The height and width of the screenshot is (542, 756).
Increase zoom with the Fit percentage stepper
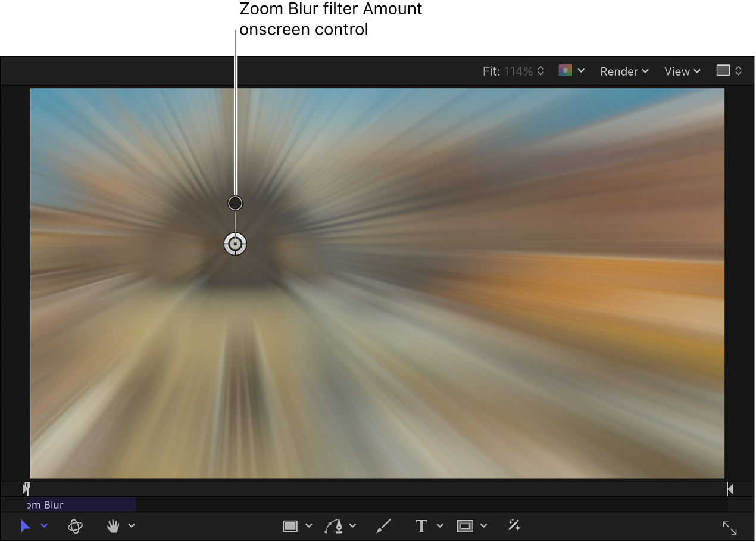(541, 67)
